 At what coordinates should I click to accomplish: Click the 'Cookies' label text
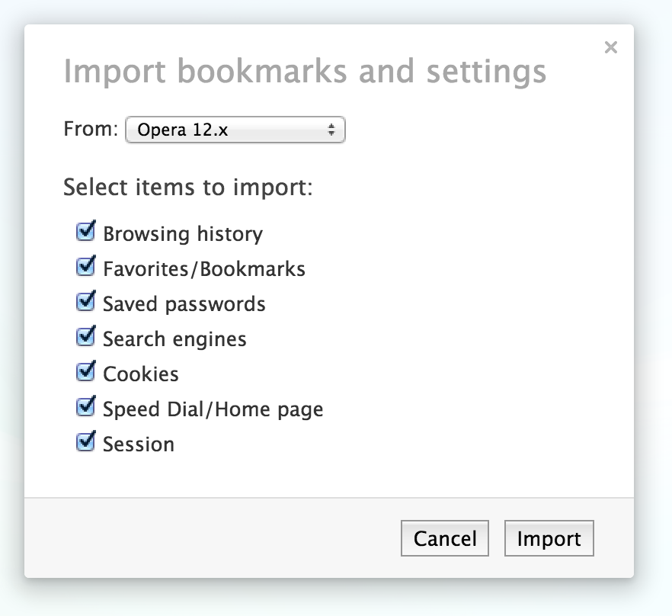point(141,374)
